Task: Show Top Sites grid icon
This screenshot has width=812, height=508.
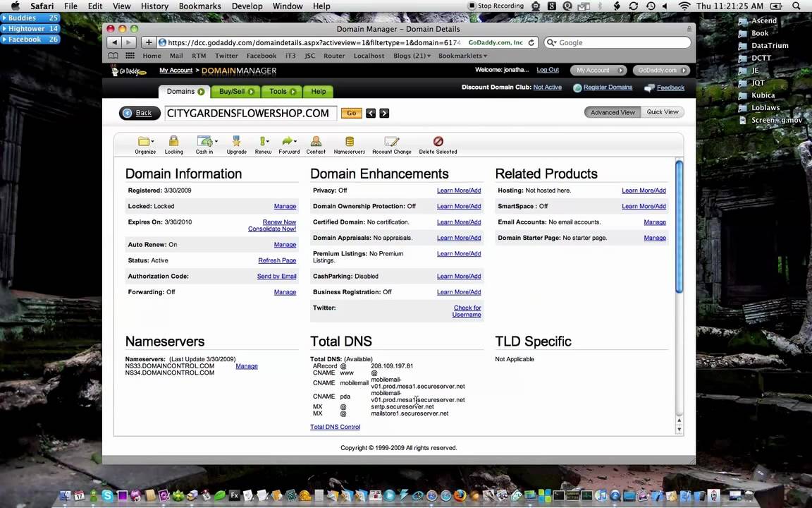Action: tap(130, 56)
